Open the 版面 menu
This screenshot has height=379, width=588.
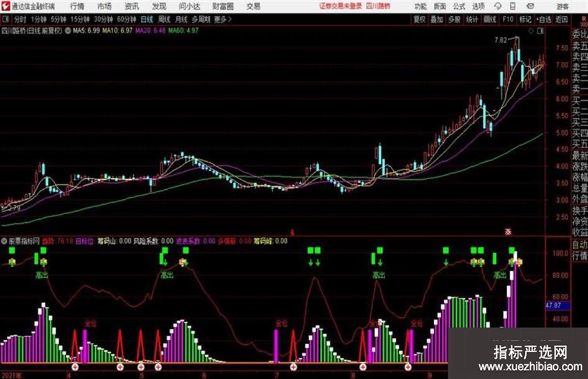click(x=440, y=6)
